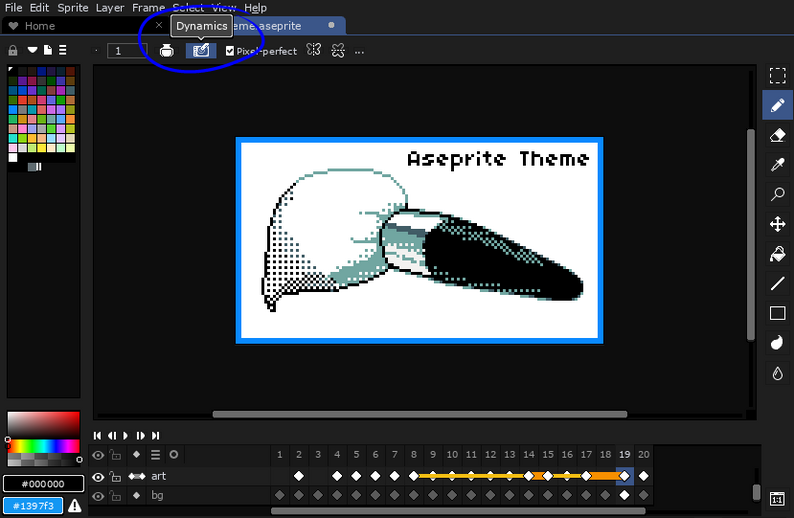Open the palette options menu icon

[62, 50]
